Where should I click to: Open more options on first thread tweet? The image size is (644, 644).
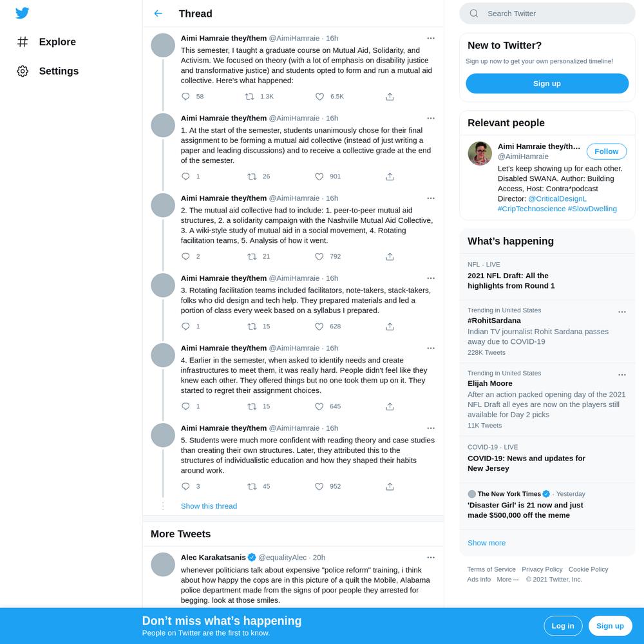(430, 38)
